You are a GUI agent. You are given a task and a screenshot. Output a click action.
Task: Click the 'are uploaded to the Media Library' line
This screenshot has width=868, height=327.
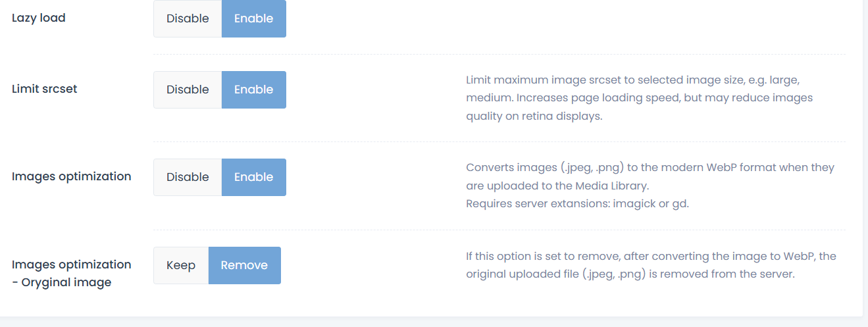click(558, 186)
